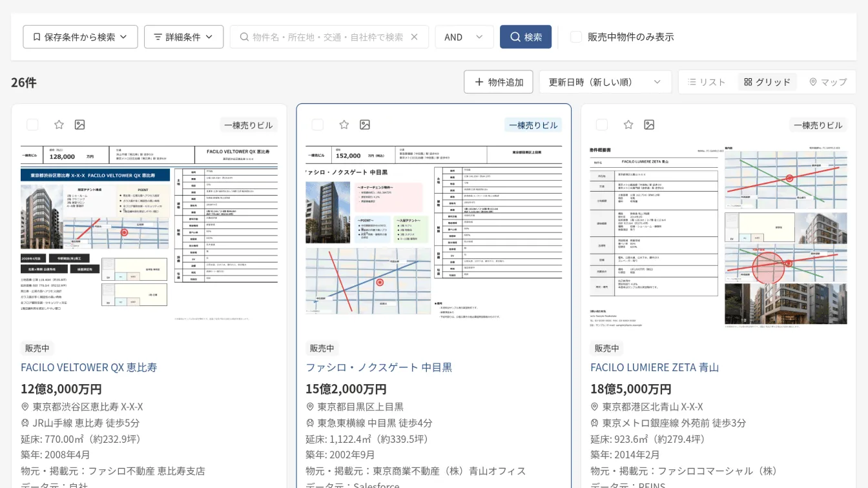This screenshot has height=488, width=868.
Task: Click the 26件 result count
Action: (x=24, y=83)
